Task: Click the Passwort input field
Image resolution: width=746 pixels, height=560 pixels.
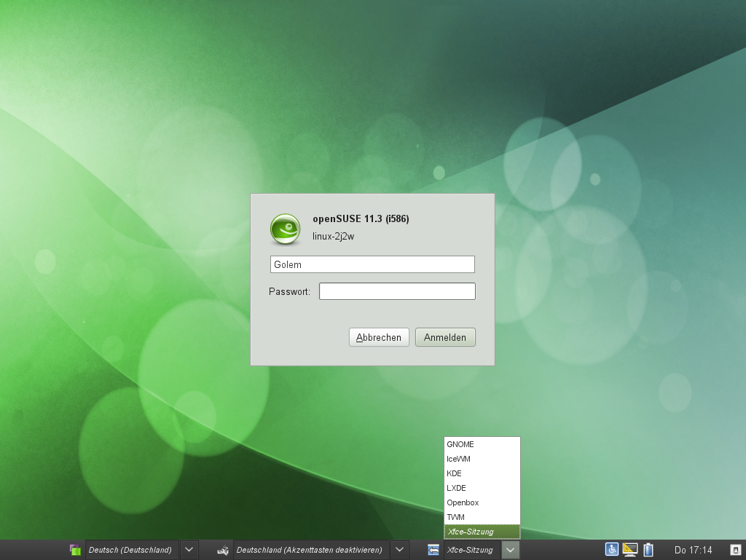Action: [397, 291]
